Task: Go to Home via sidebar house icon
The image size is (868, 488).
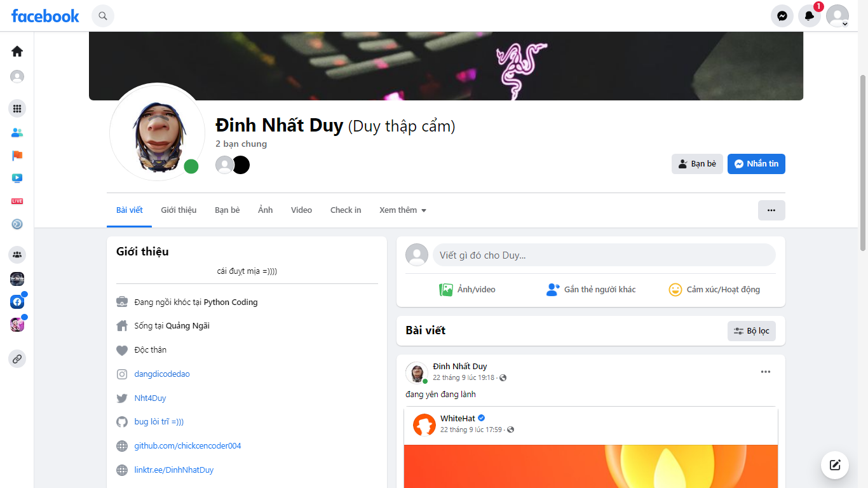Action: point(17,51)
